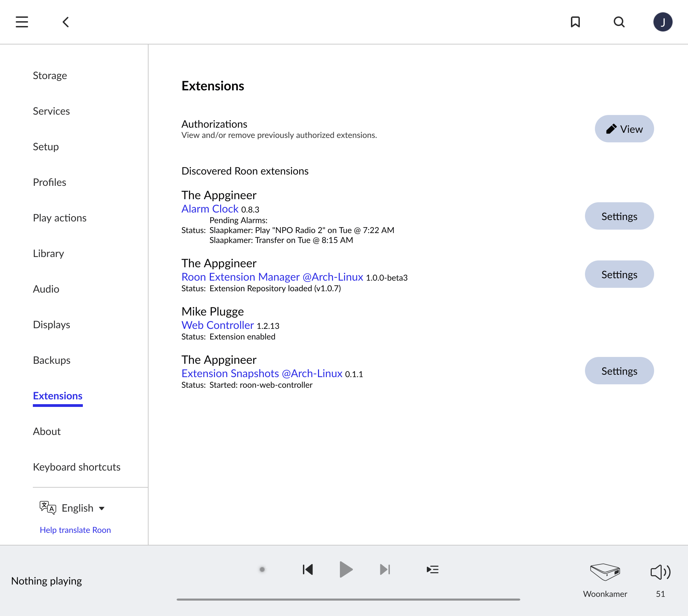Follow the Web Controller link
The width and height of the screenshot is (688, 616).
point(217,325)
